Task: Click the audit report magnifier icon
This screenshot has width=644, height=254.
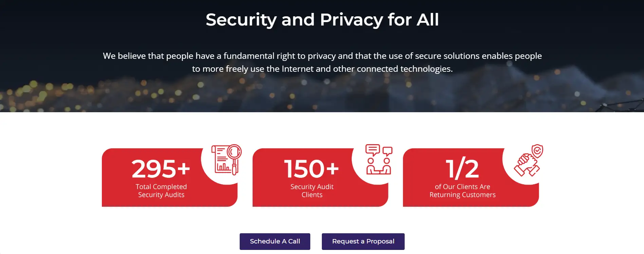Action: click(x=226, y=160)
